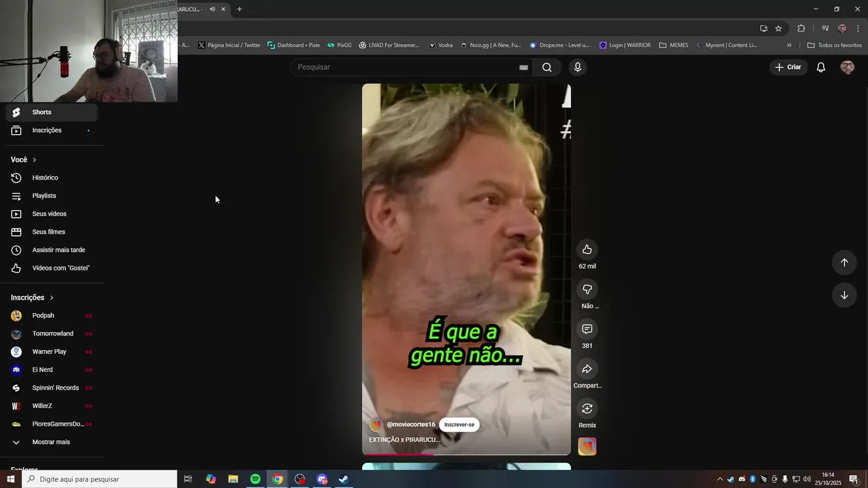868x488 pixels.
Task: Open Spotify from the taskbar
Action: 255,479
